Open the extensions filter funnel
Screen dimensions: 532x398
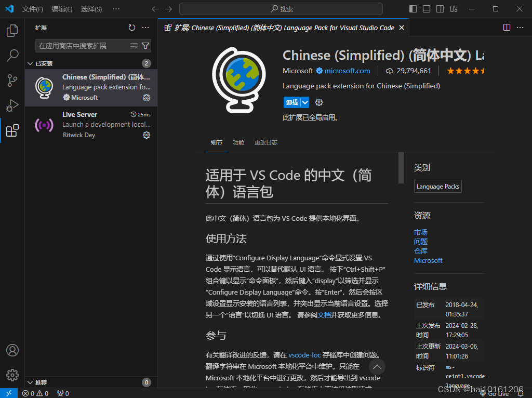[x=145, y=46]
